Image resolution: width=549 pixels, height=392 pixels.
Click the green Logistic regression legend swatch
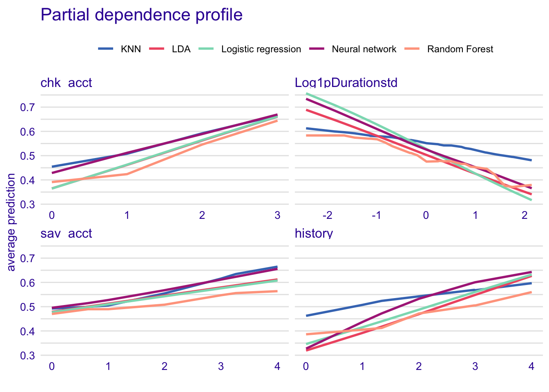pyautogui.click(x=206, y=49)
